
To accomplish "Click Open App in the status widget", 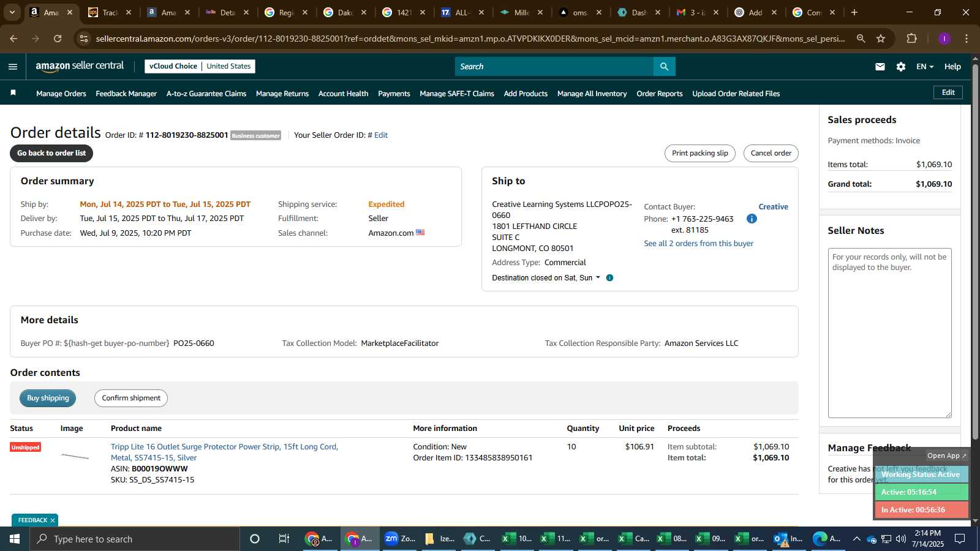I will [x=946, y=455].
